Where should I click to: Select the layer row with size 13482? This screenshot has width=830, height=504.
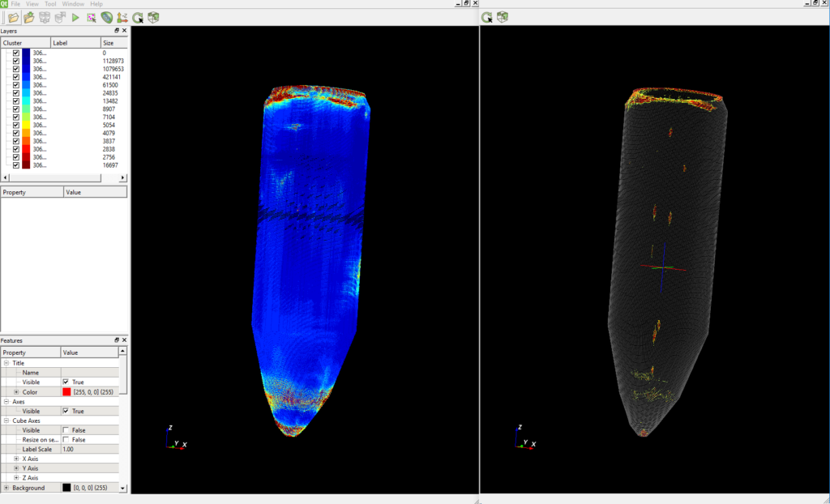(x=64, y=101)
